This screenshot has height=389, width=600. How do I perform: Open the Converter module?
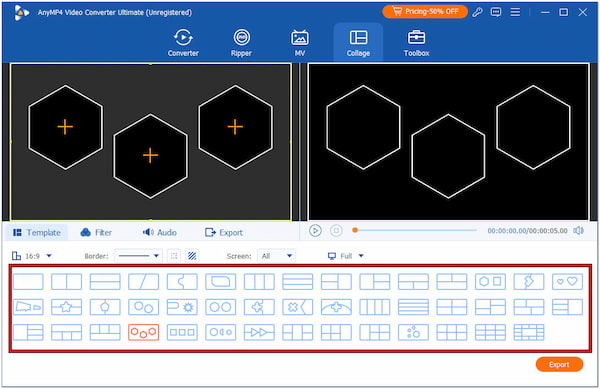[183, 43]
